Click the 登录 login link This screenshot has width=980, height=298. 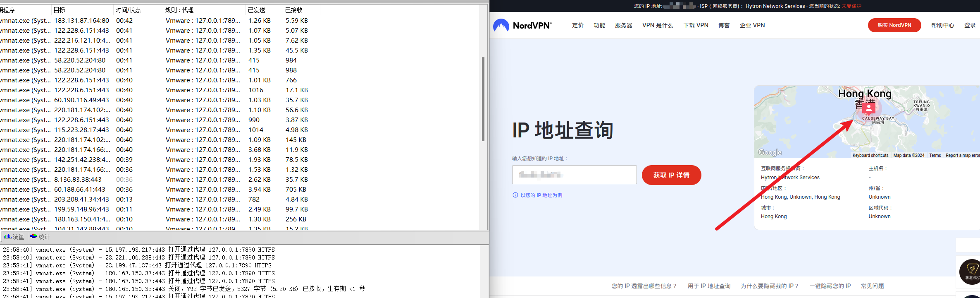tap(970, 25)
